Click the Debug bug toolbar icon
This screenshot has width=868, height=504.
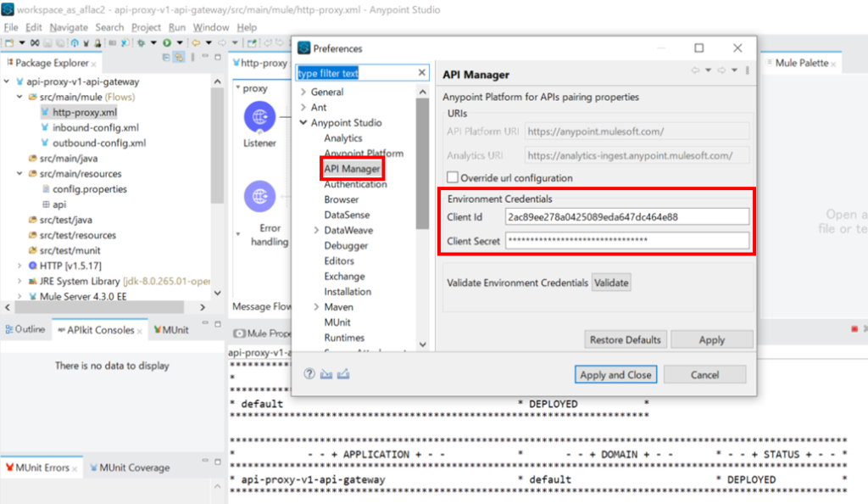pos(141,43)
